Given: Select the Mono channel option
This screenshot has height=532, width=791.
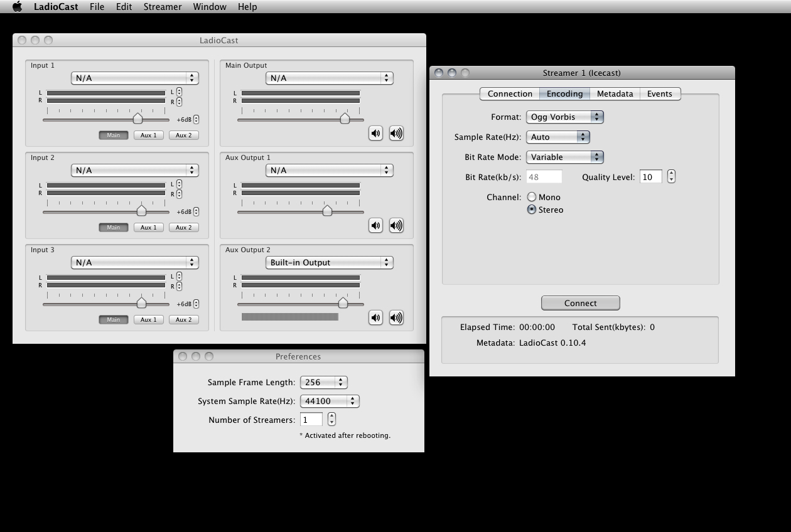Looking at the screenshot, I should (x=532, y=197).
